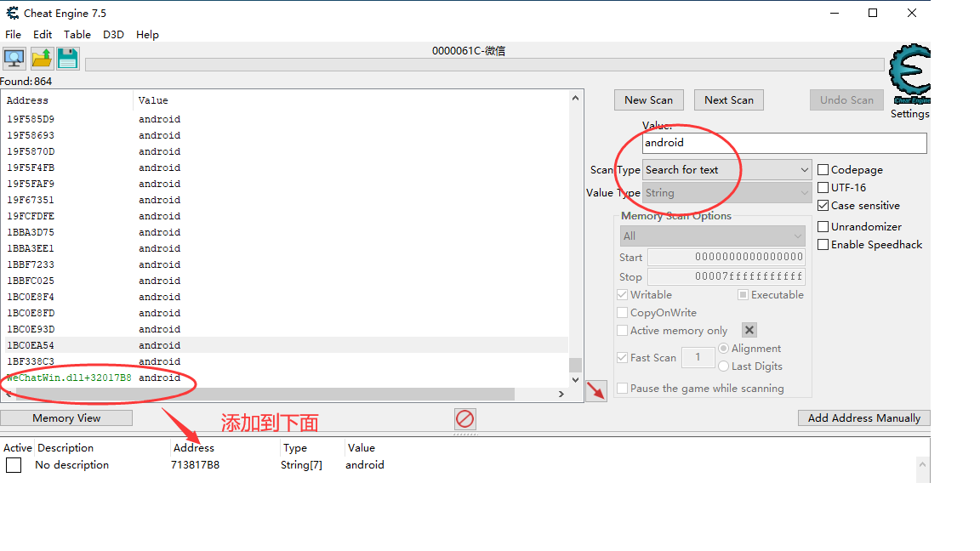
Task: Open Memory View
Action: point(66,418)
